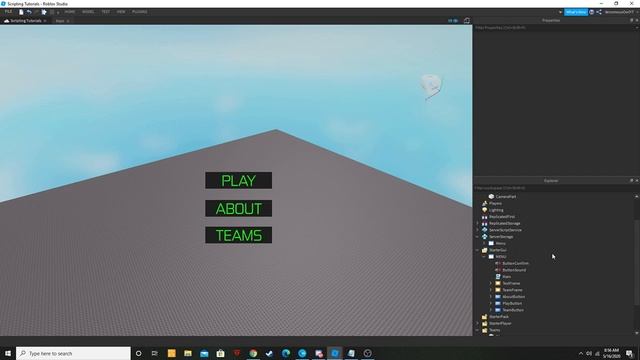Click the plugin puzzle icon in quick access bar

coord(44,12)
